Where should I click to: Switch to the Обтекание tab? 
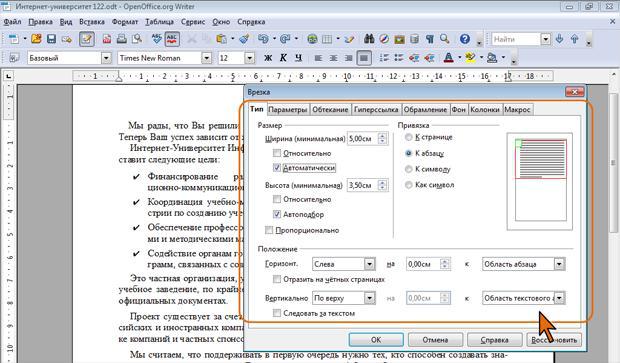coord(330,110)
